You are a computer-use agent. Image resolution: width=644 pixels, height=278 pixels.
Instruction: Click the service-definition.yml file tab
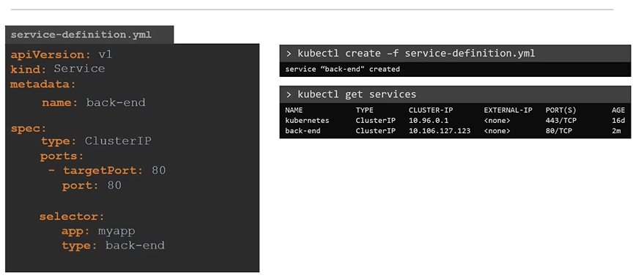coord(89,35)
